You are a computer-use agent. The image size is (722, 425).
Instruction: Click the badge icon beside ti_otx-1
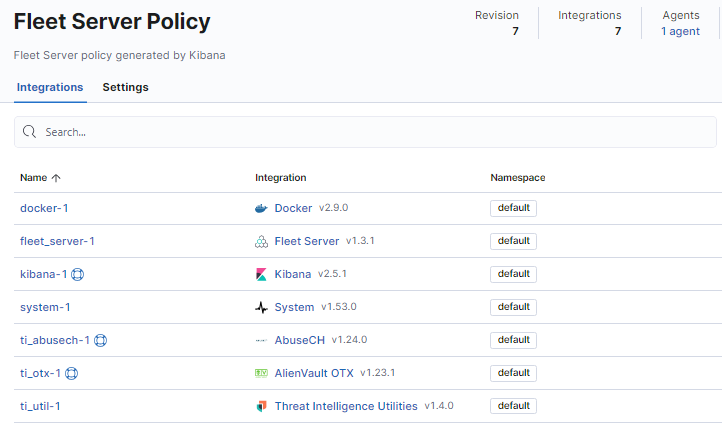[71, 373]
